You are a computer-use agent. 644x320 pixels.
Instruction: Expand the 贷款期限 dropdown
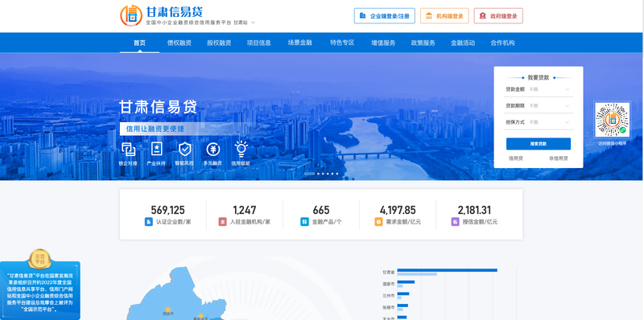(538, 105)
